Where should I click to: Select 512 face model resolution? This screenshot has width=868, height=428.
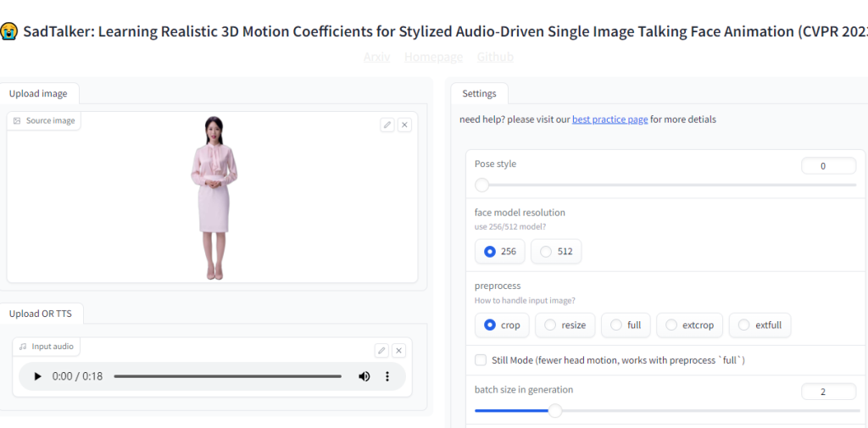557,252
